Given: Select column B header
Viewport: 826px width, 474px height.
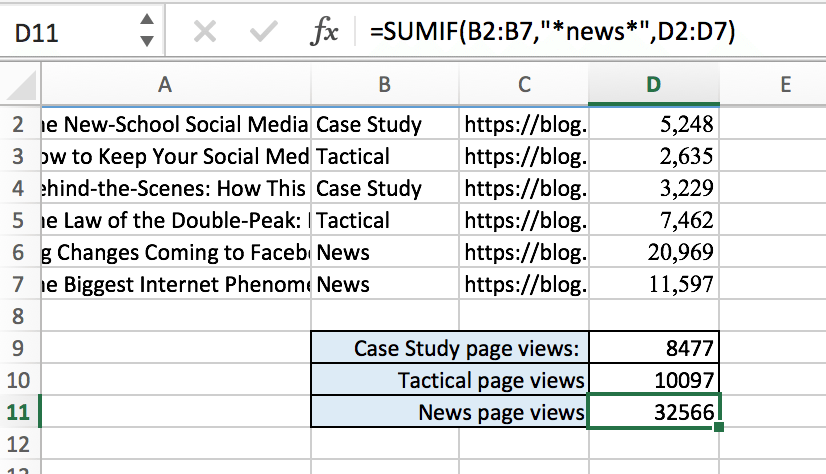Looking at the screenshot, I should tap(385, 84).
